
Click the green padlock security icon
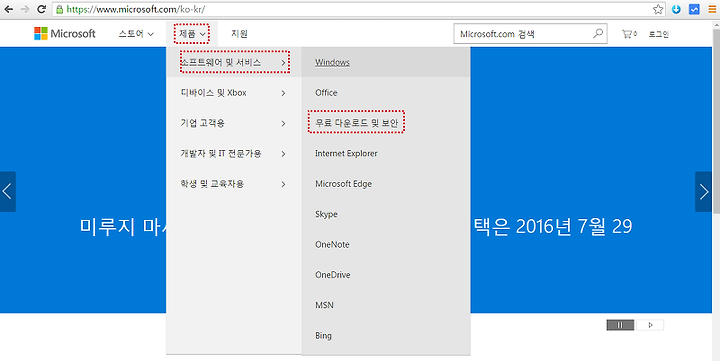tap(59, 9)
